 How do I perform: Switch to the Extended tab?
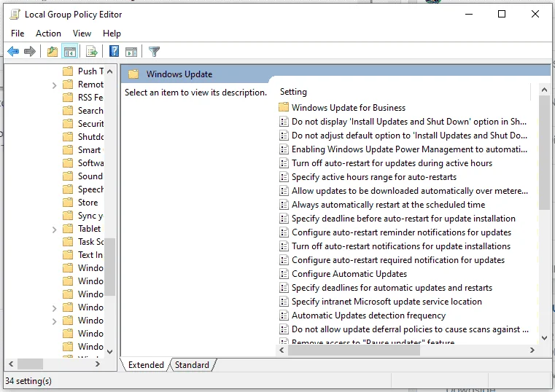pos(146,365)
